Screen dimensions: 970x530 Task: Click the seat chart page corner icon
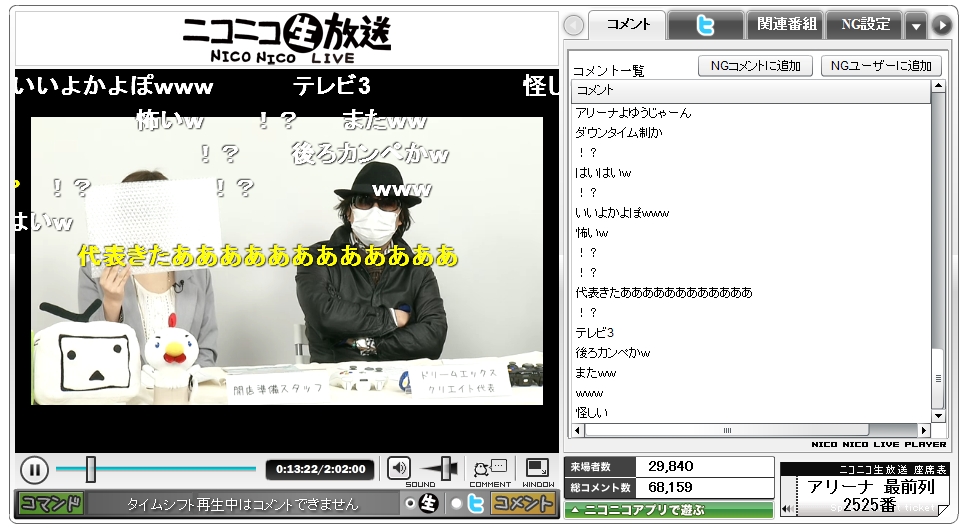[x=943, y=510]
